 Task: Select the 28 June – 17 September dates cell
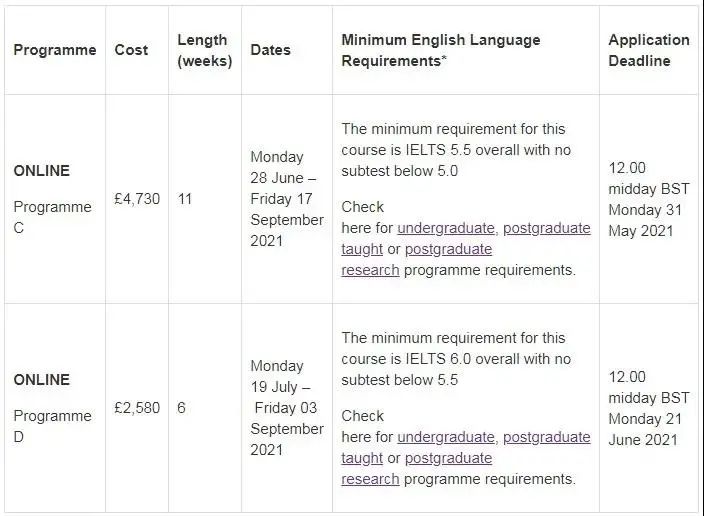point(287,199)
